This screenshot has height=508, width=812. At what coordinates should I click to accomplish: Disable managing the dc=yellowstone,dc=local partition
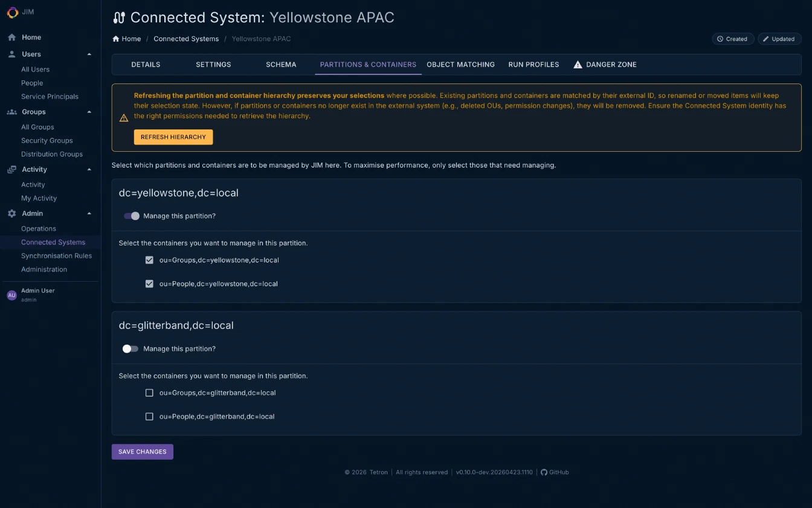[131, 216]
